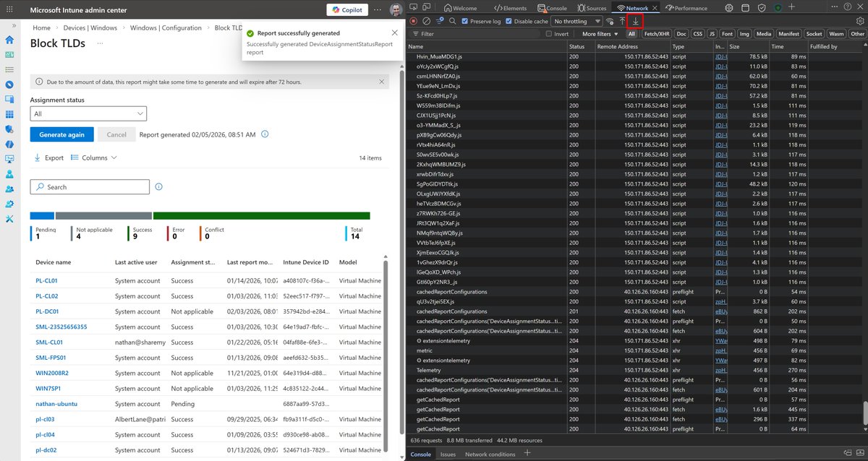Open All services list icon in sidebar
The width and height of the screenshot is (868, 461).
pos(9,69)
